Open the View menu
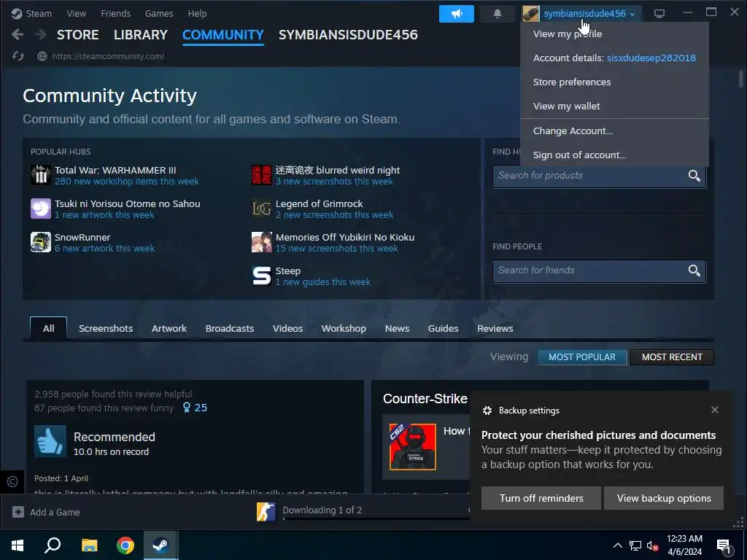747x560 pixels. coord(76,13)
